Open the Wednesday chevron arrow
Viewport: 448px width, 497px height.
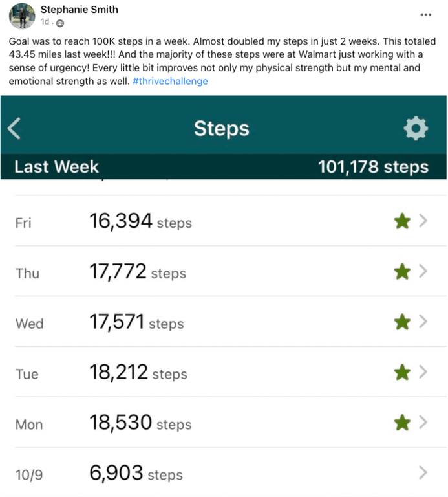pyautogui.click(x=423, y=321)
